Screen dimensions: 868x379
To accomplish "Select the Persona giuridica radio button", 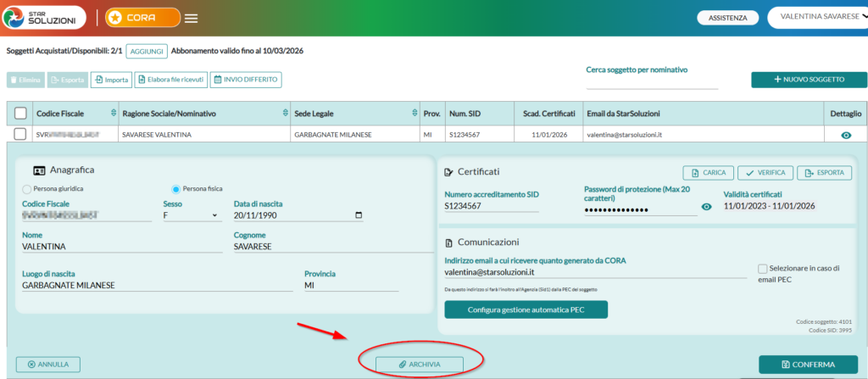I will (26, 189).
